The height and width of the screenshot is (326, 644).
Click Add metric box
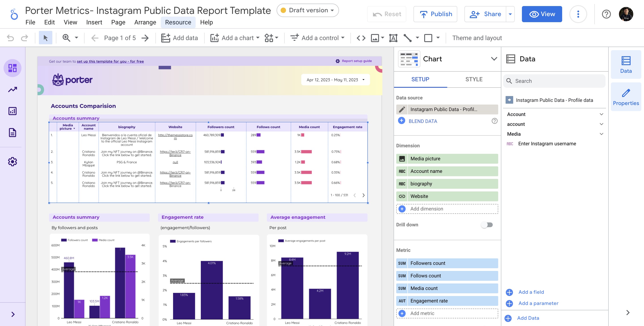coord(447,313)
